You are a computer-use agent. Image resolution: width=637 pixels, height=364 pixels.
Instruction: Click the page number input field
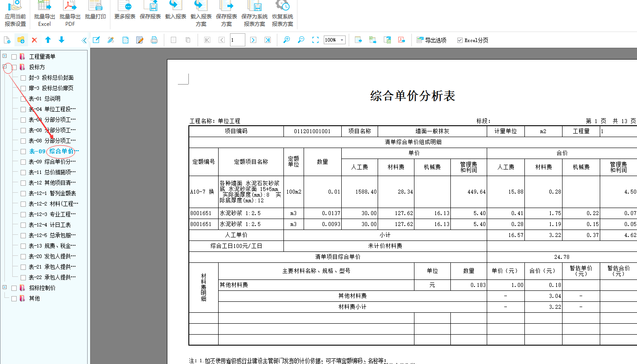coord(237,40)
